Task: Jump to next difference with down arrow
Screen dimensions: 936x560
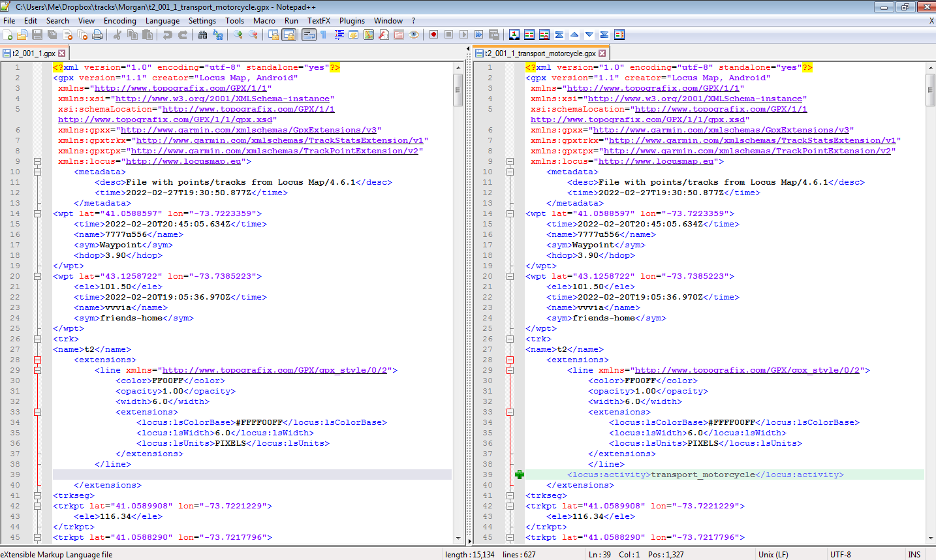Action: [x=589, y=35]
